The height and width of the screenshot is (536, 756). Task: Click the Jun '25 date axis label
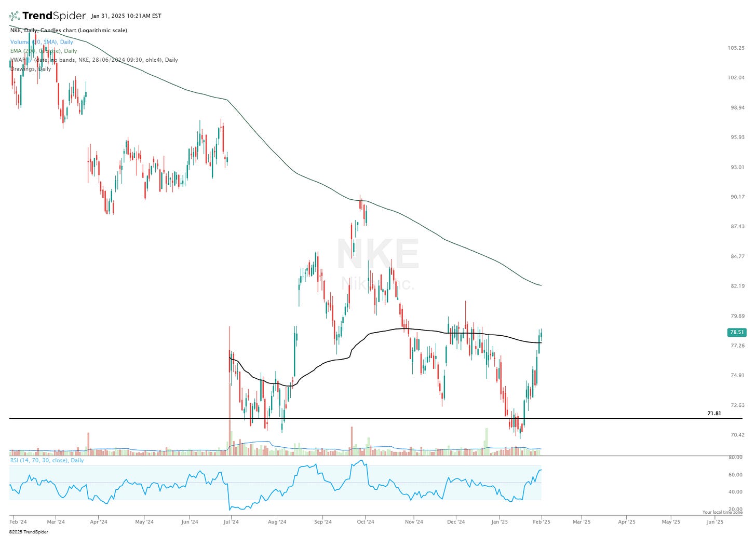715,522
